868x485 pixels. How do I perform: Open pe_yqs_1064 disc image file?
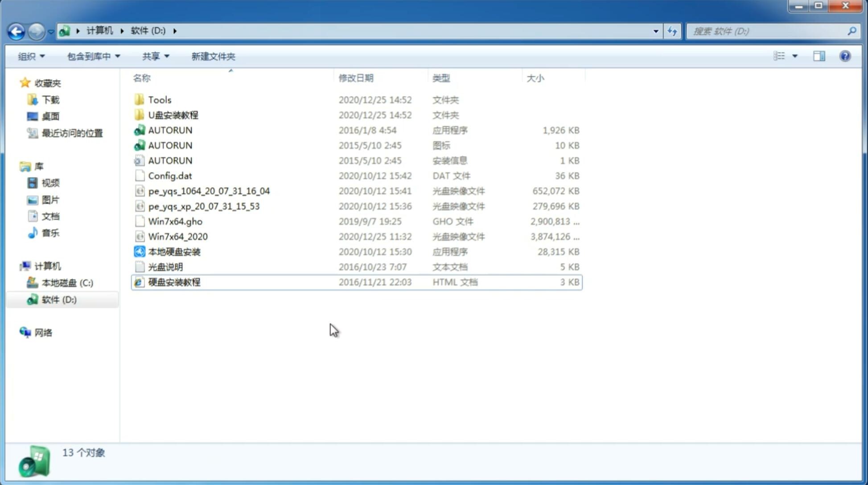[209, 191]
